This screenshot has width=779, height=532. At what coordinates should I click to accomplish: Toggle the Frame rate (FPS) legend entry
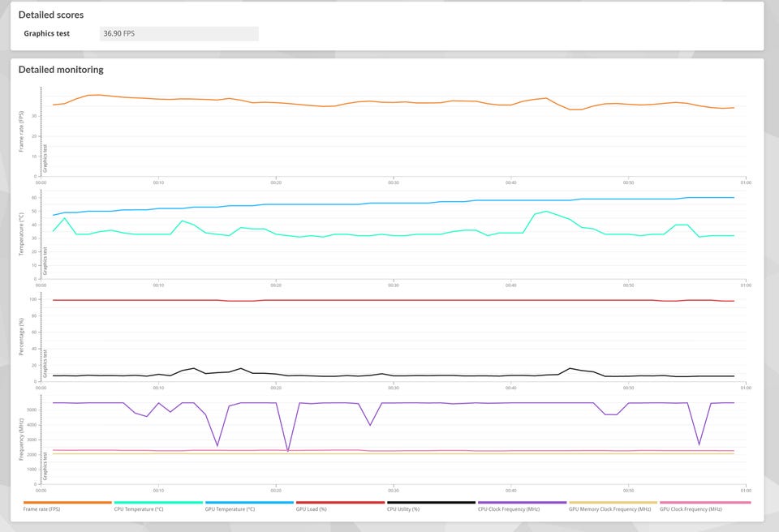[x=41, y=509]
